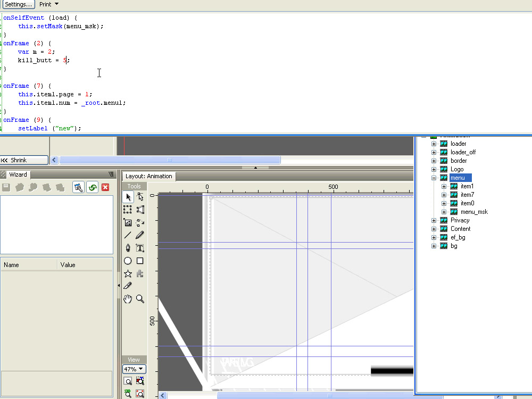
Task: Pick the Pencil drawing tool
Action: coord(140,235)
